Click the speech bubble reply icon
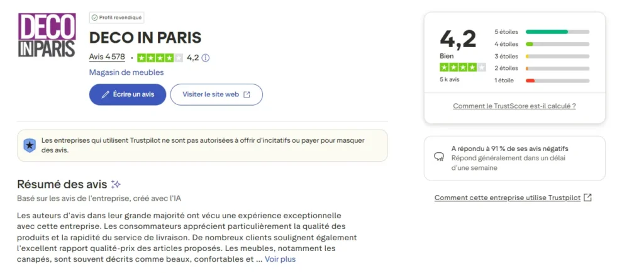 (x=439, y=158)
